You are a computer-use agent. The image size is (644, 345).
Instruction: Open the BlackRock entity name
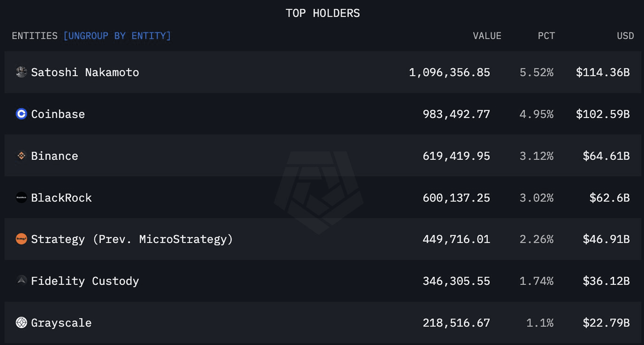(x=61, y=198)
